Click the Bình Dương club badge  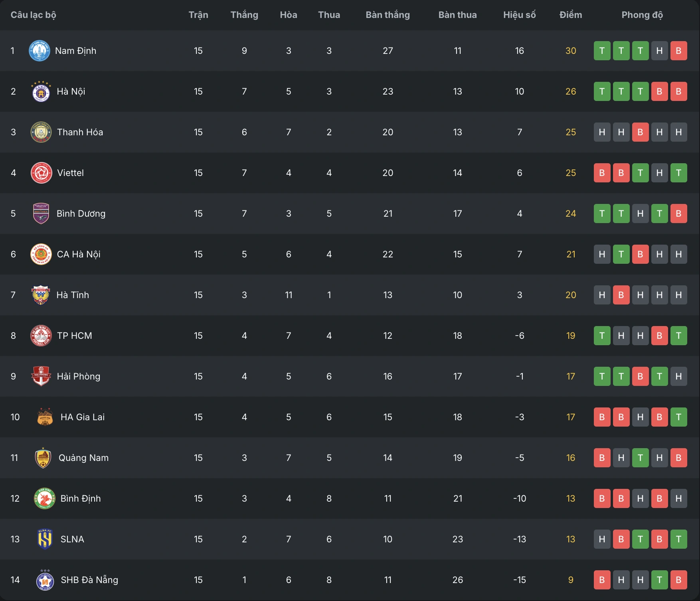tap(41, 214)
